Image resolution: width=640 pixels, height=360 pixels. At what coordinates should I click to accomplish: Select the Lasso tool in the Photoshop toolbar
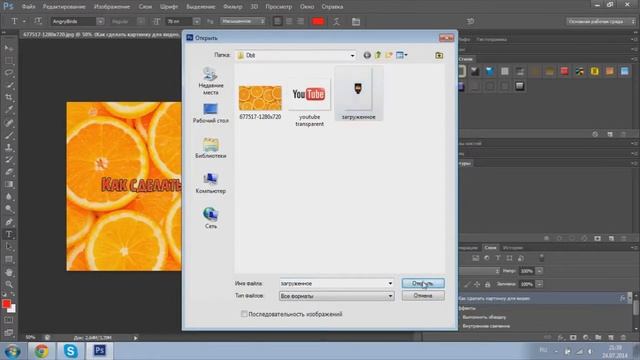(9, 73)
